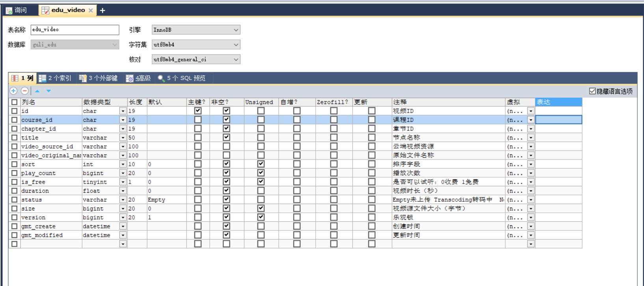Click the 原始文件名称 comment cell
This screenshot has width=644, height=286.
(449, 155)
